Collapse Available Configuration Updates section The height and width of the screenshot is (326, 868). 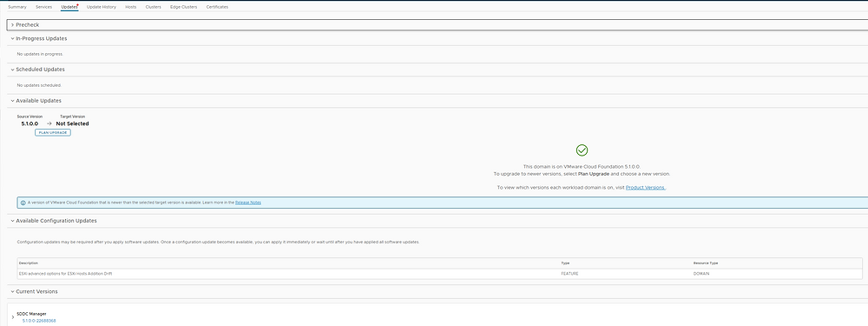click(x=12, y=220)
